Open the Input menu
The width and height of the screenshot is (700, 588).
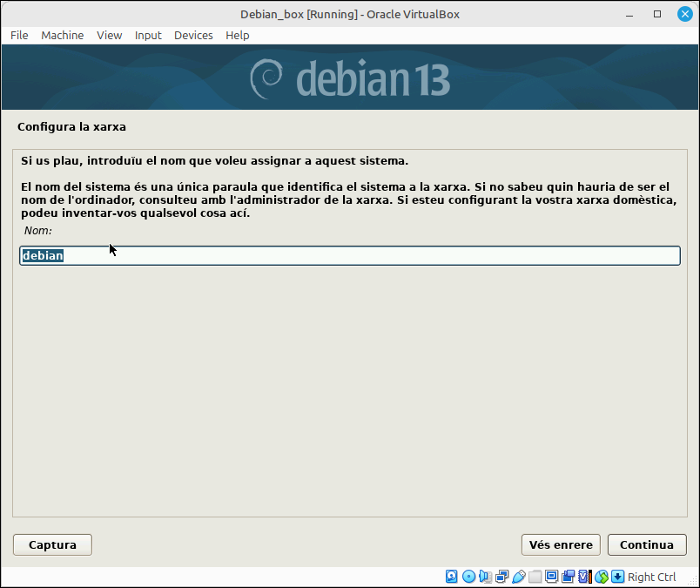tap(148, 36)
